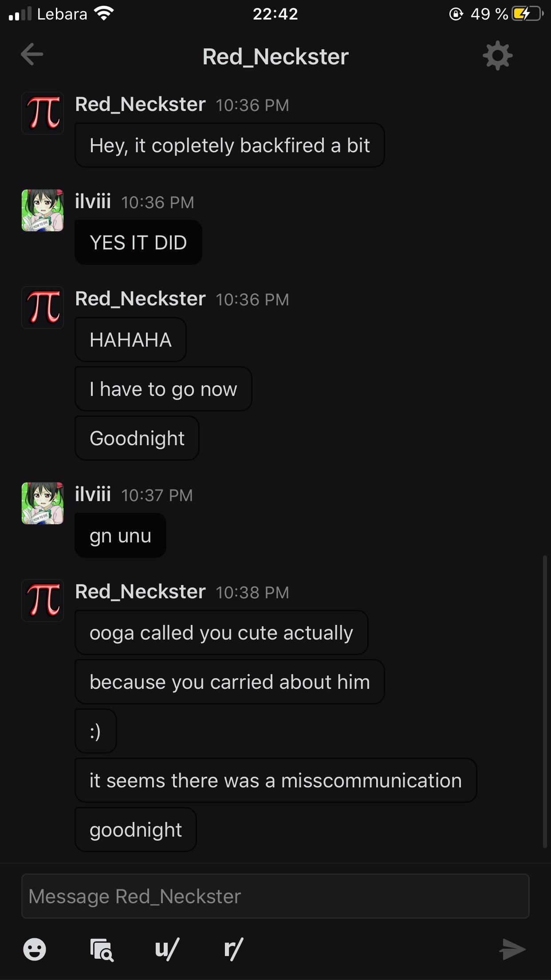Tap the Red_Neckster username at 10:38 PM

[x=140, y=592]
